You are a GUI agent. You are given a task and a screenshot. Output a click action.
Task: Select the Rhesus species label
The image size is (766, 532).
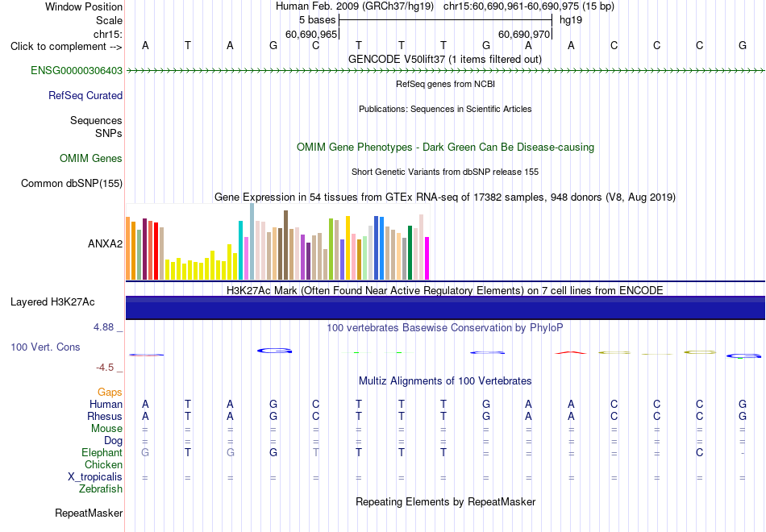click(x=105, y=416)
